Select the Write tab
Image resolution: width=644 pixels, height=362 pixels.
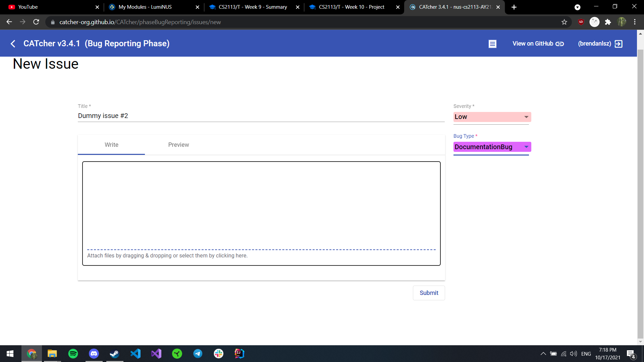pyautogui.click(x=111, y=145)
